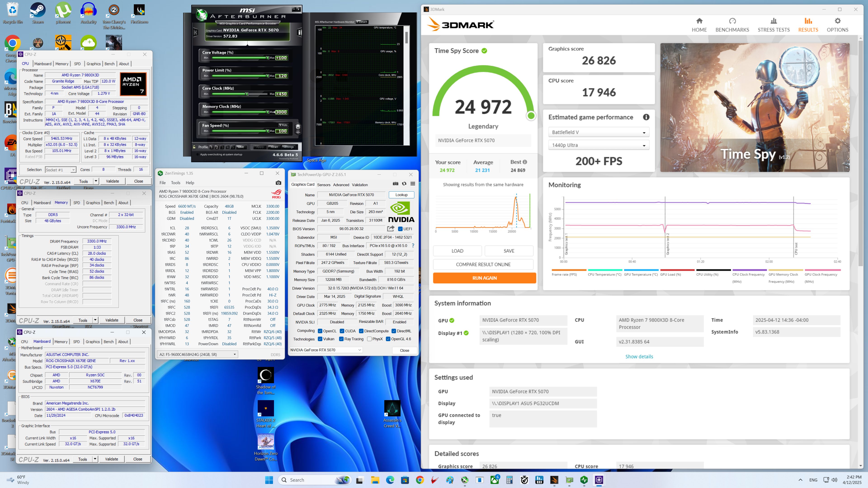The height and width of the screenshot is (488, 868).
Task: Click the taskbar Search field
Action: coord(315,480)
